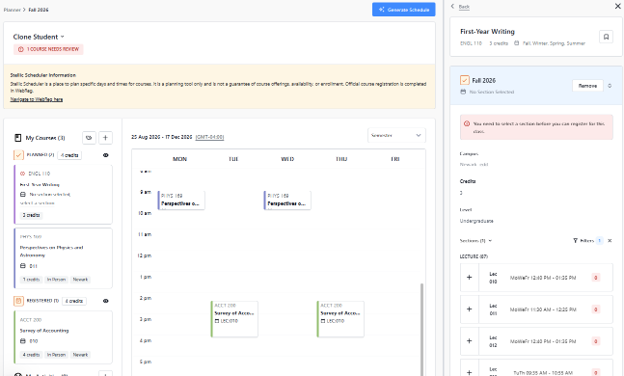
Task: Click the Registered 4 credits badge
Action: tap(74, 301)
